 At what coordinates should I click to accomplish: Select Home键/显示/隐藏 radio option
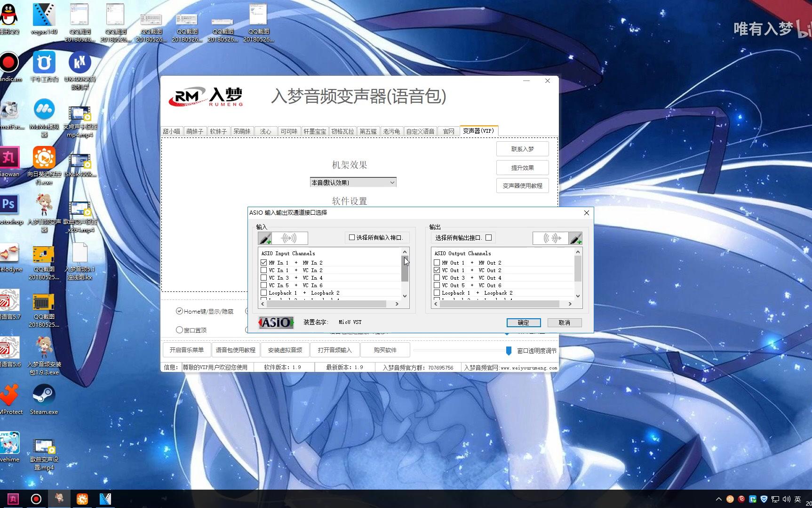click(x=179, y=311)
